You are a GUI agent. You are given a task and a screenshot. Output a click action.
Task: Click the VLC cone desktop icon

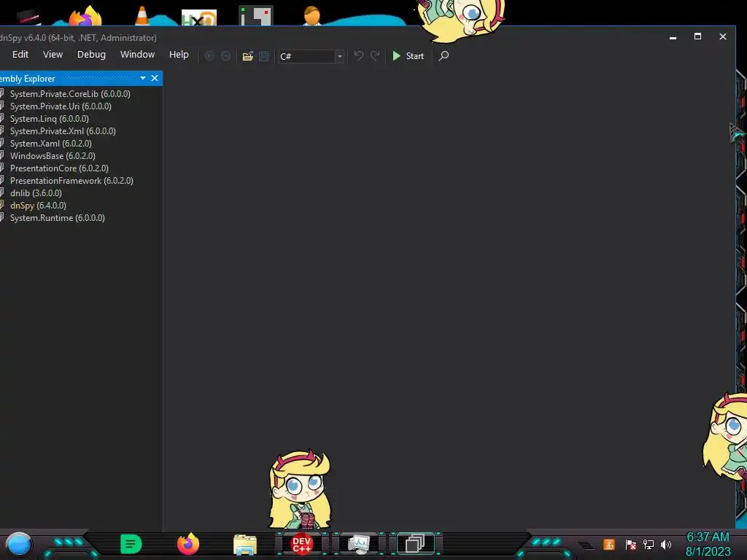click(142, 15)
